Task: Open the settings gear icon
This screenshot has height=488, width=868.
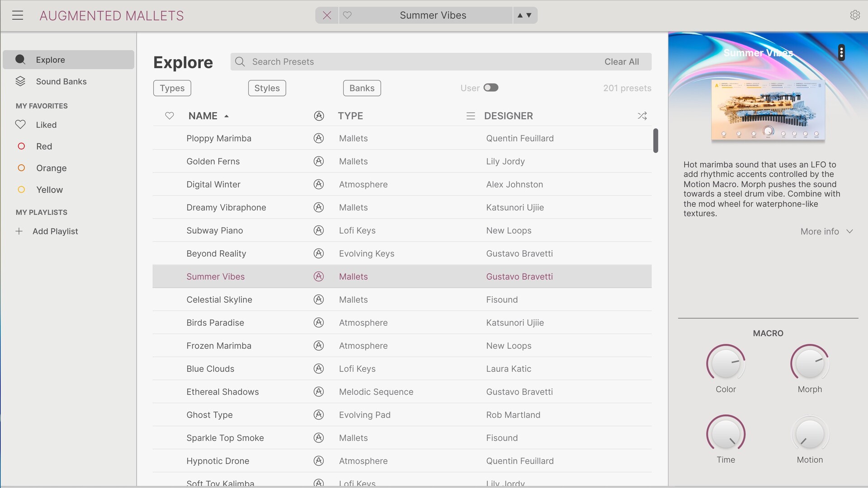Action: [854, 15]
